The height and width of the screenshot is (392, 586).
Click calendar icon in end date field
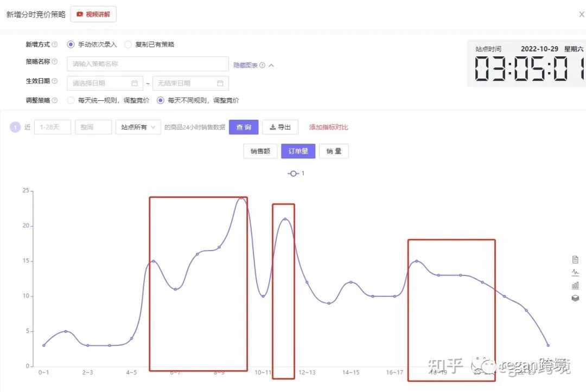220,83
